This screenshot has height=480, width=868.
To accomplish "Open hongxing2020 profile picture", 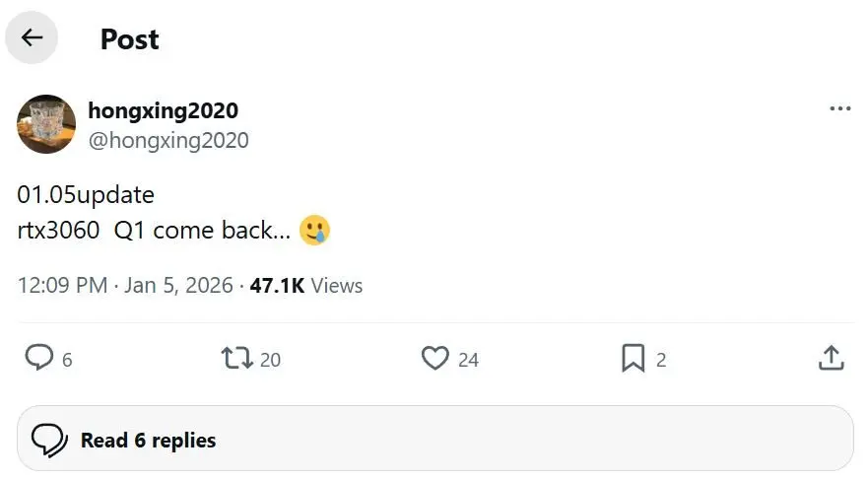I will coord(46,124).
